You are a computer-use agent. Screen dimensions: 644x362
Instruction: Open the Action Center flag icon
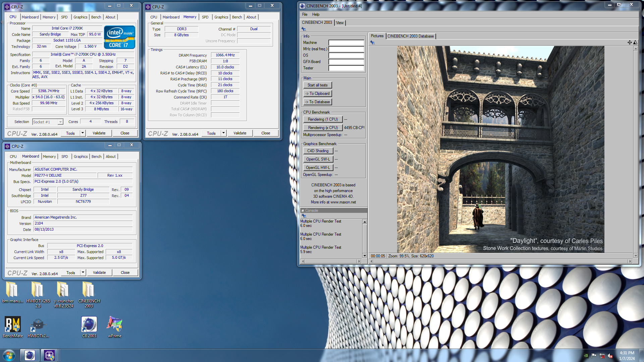coord(594,356)
